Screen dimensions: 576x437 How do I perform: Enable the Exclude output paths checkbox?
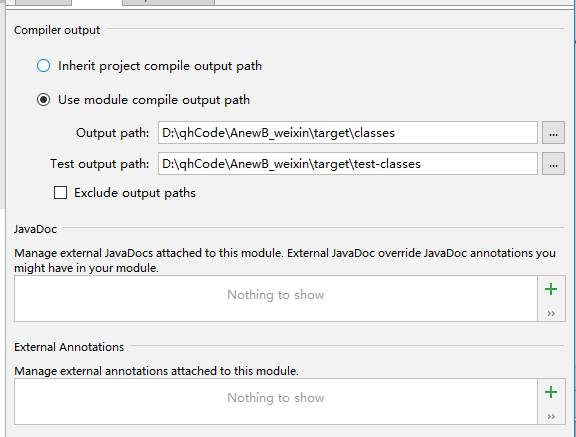[x=60, y=192]
